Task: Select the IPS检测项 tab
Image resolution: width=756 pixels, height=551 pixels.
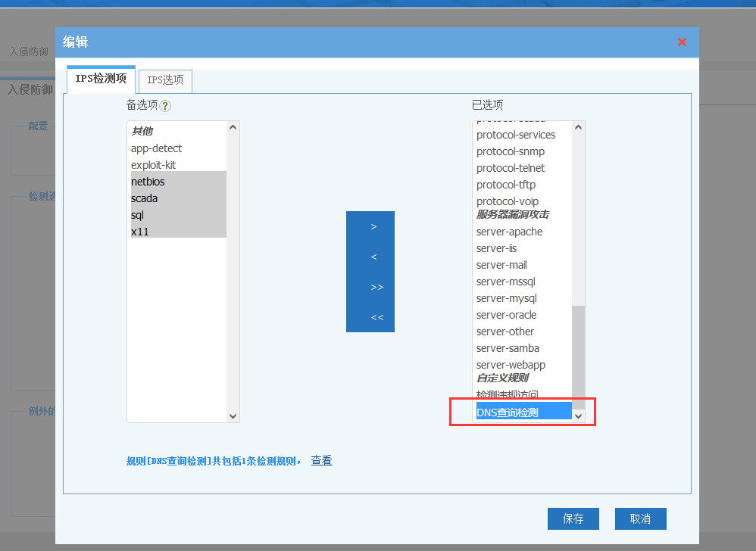Action: 101,79
